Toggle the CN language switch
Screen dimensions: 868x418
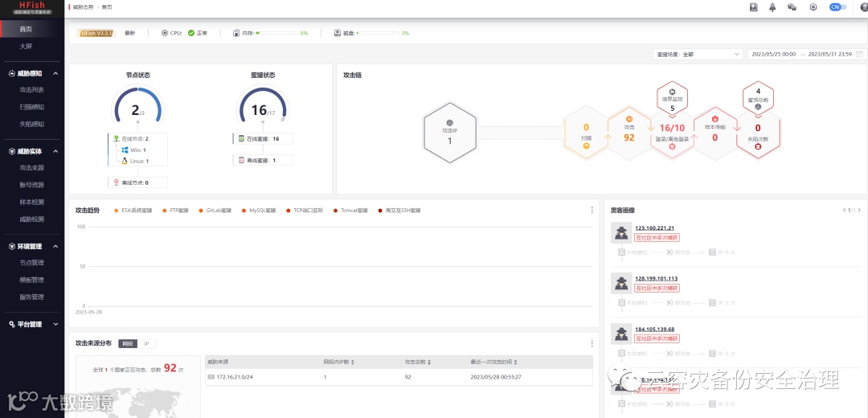coord(837,7)
